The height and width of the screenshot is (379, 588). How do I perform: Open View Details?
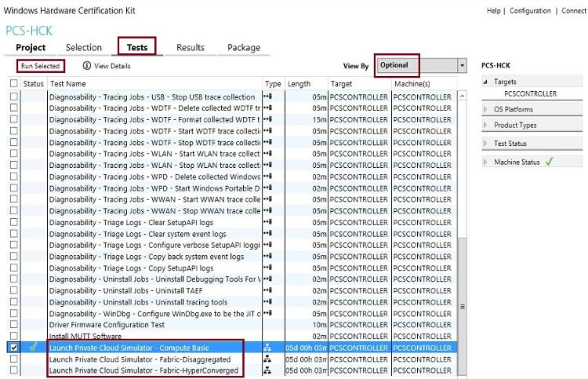pos(112,66)
